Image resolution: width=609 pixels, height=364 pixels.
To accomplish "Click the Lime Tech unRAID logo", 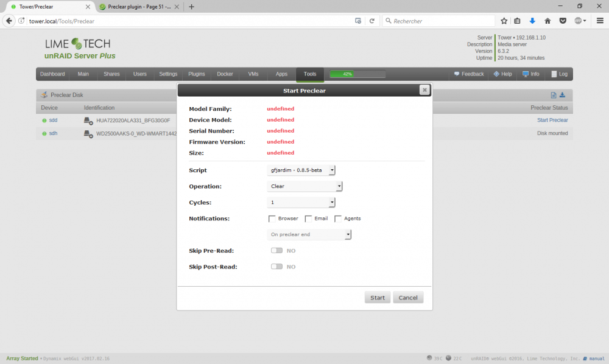I will coord(80,49).
